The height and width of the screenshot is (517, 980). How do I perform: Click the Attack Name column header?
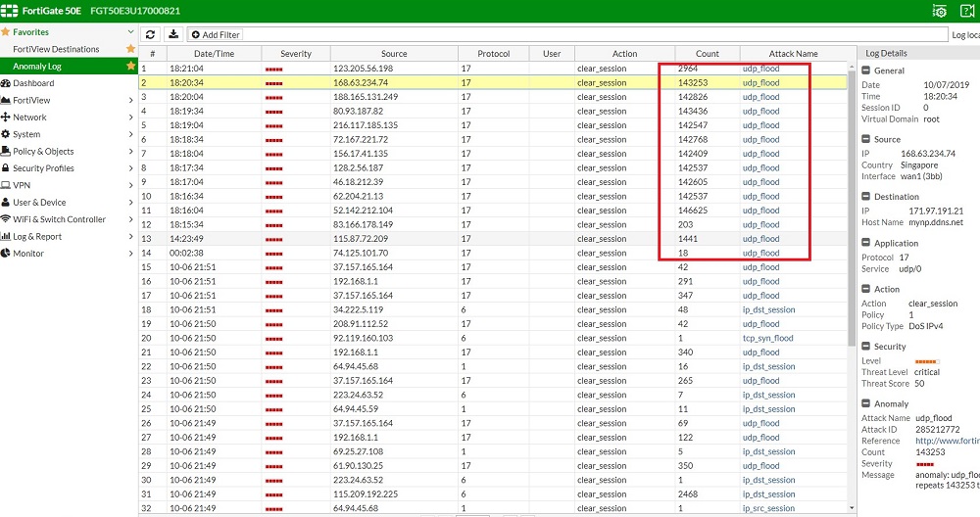pyautogui.click(x=793, y=54)
